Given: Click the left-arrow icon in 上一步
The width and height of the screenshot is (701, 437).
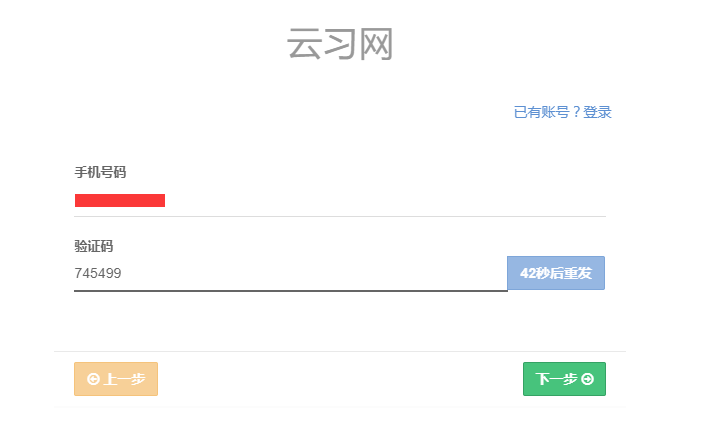Looking at the screenshot, I should click(x=94, y=379).
